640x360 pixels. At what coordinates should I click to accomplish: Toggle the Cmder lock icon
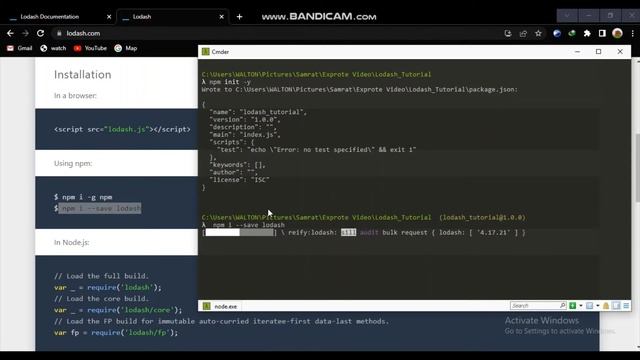[606, 306]
